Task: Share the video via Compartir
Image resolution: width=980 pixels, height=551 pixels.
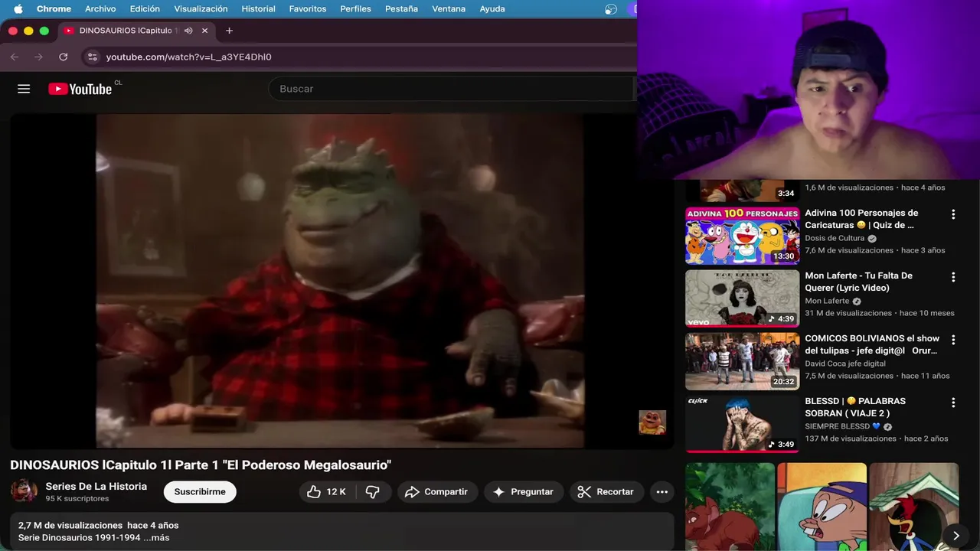Action: (x=436, y=491)
